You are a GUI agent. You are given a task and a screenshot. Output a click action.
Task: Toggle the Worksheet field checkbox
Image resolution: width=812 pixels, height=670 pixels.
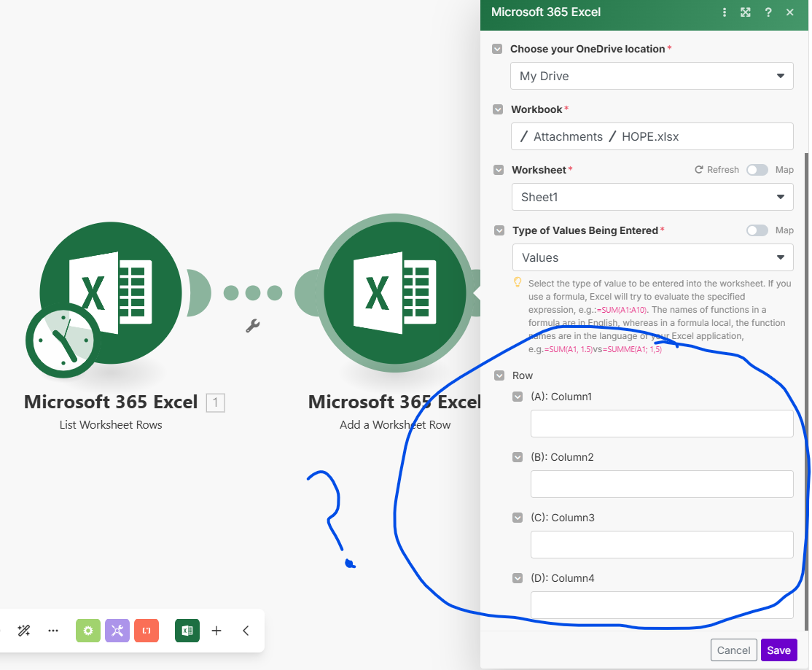[499, 171]
